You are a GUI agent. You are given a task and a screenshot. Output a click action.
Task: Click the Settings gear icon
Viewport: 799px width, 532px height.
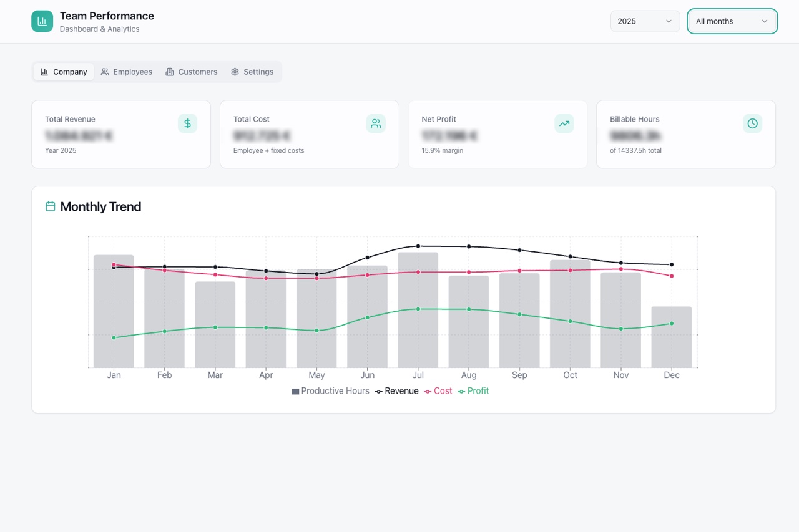234,72
